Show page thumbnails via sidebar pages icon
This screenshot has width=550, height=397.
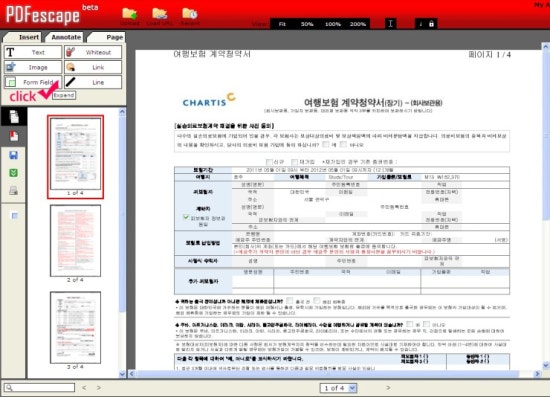point(14,116)
